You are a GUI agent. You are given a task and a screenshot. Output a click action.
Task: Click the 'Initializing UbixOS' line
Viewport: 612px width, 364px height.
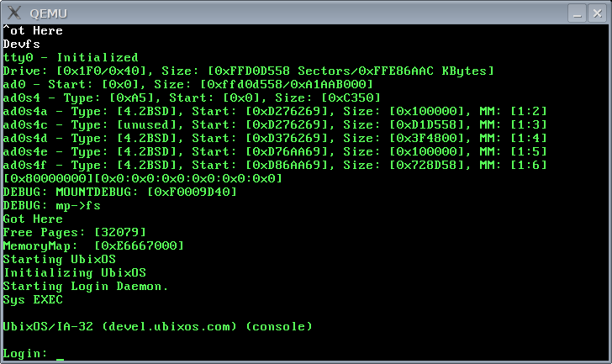(x=72, y=272)
